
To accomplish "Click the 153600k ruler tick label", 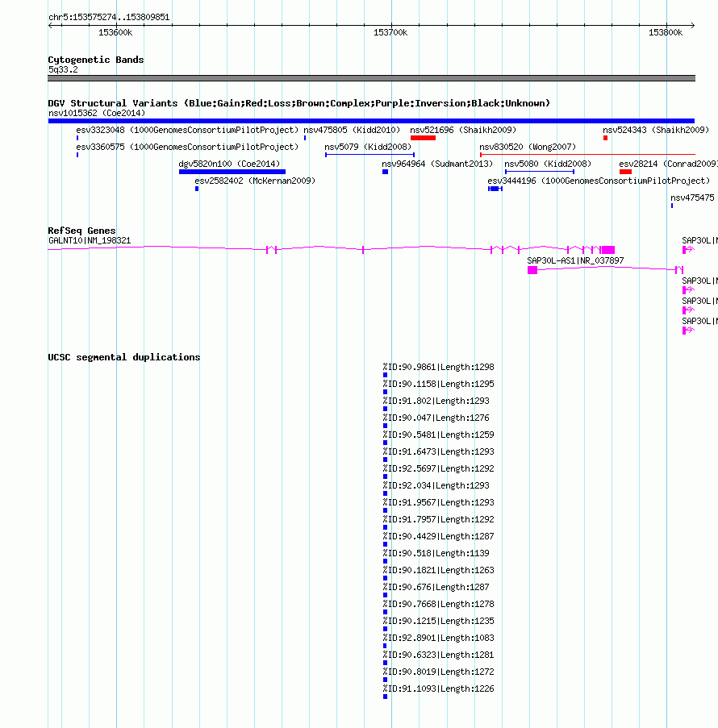I will (x=115, y=32).
